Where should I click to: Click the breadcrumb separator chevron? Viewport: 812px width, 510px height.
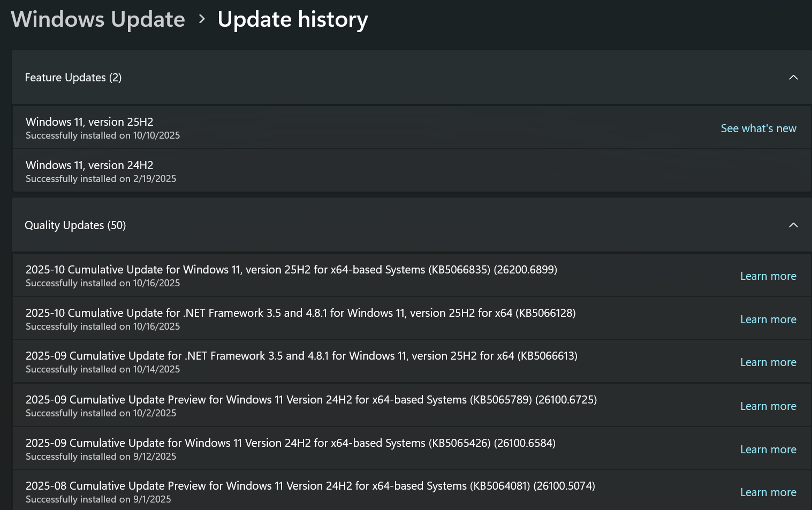coord(202,19)
